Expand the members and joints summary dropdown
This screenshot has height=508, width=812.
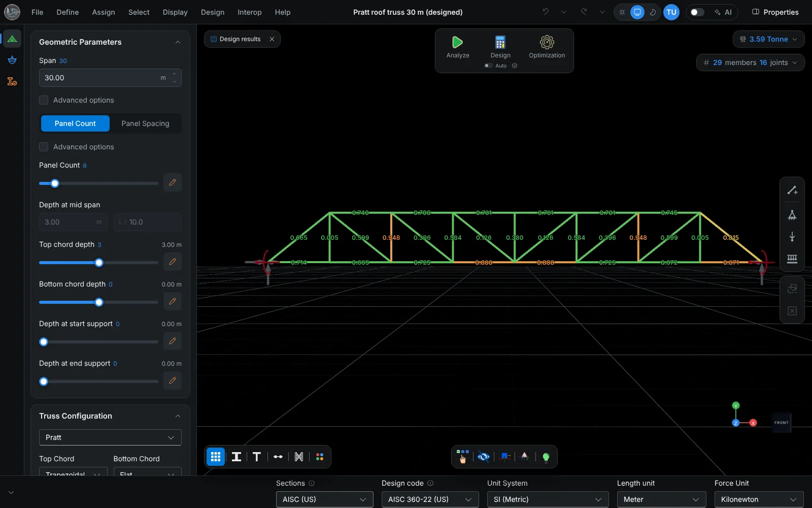pos(750,62)
